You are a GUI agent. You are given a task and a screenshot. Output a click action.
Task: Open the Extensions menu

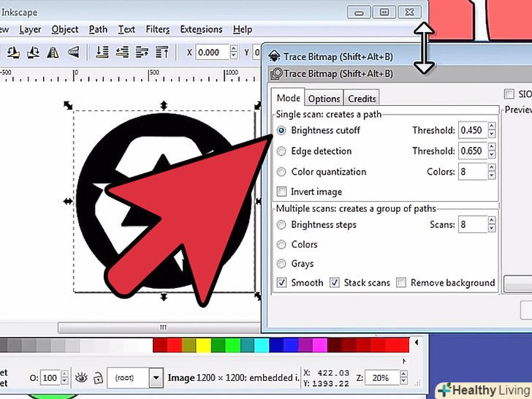click(x=201, y=29)
